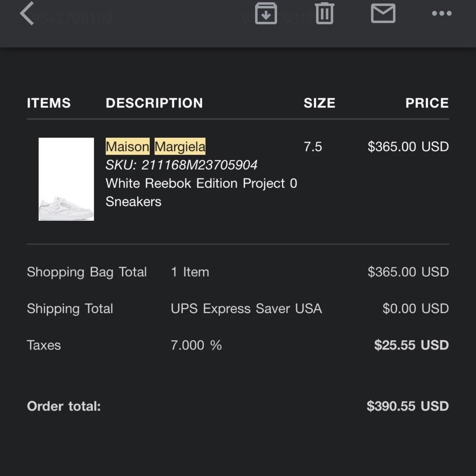Tap the taxes amount $25.55 USD

[411, 345]
